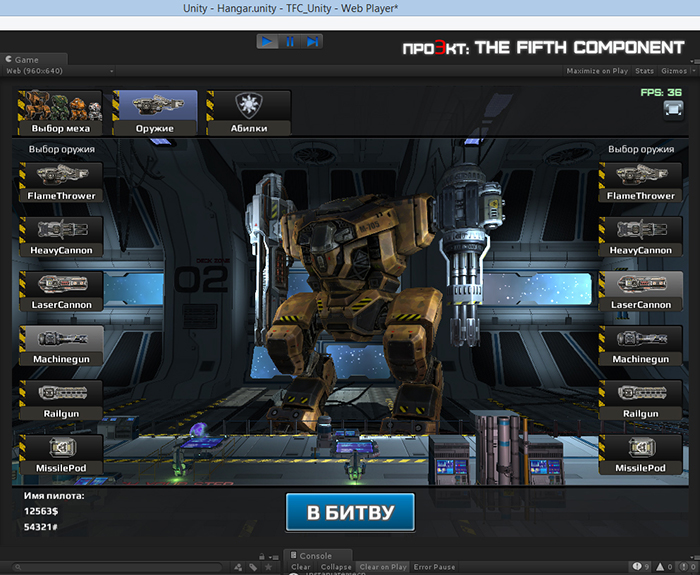The image size is (700, 575).
Task: Click the 54321# value
Action: click(x=41, y=527)
